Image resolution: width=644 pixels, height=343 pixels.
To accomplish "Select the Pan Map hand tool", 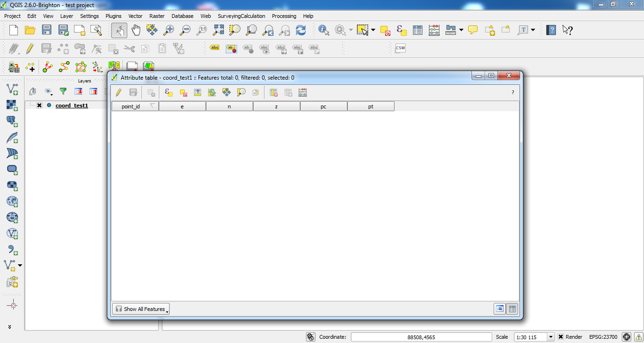I will click(136, 30).
